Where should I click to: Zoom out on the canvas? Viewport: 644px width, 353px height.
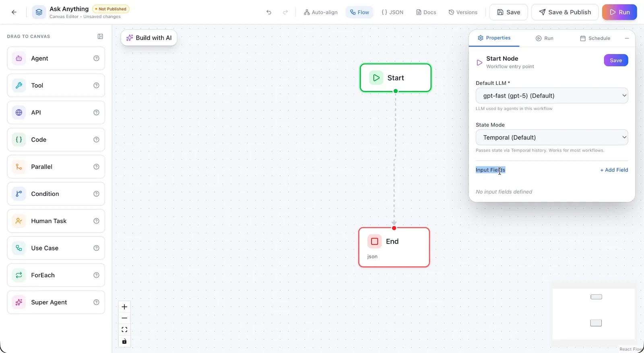pyautogui.click(x=124, y=318)
